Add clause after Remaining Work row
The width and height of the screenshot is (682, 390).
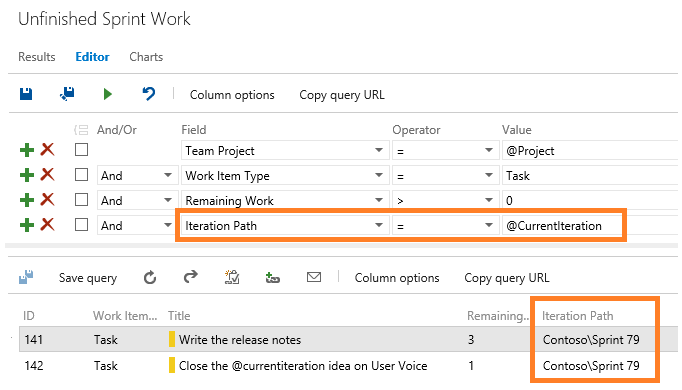tap(27, 200)
